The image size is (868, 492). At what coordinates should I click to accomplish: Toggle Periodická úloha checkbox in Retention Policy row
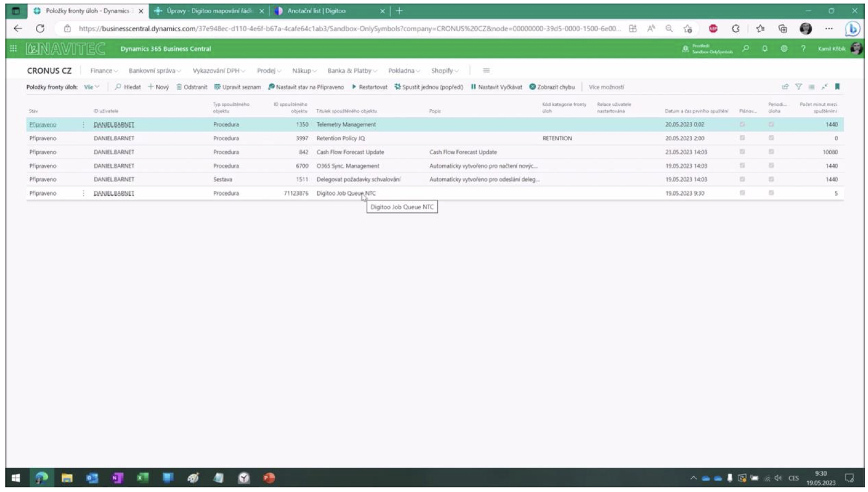pyautogui.click(x=771, y=138)
